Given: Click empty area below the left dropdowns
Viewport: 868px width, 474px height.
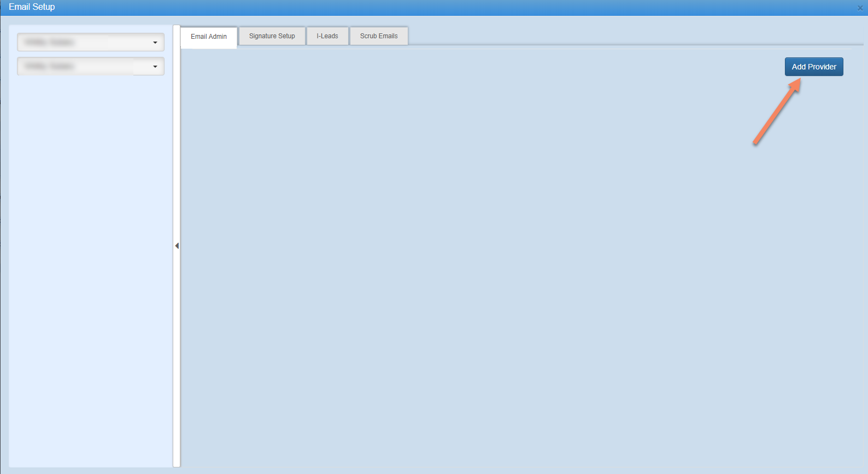Looking at the screenshot, I should 90,246.
